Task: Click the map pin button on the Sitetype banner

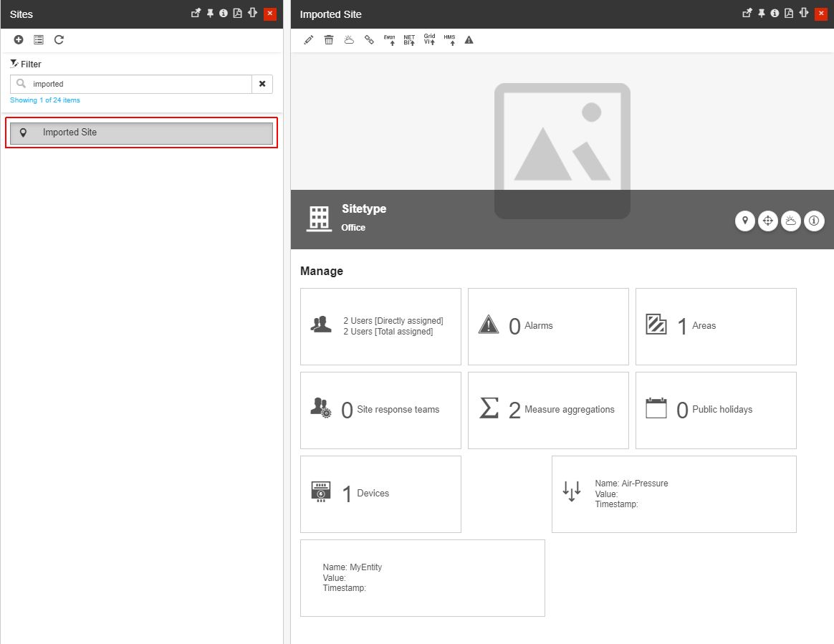Action: (x=745, y=221)
